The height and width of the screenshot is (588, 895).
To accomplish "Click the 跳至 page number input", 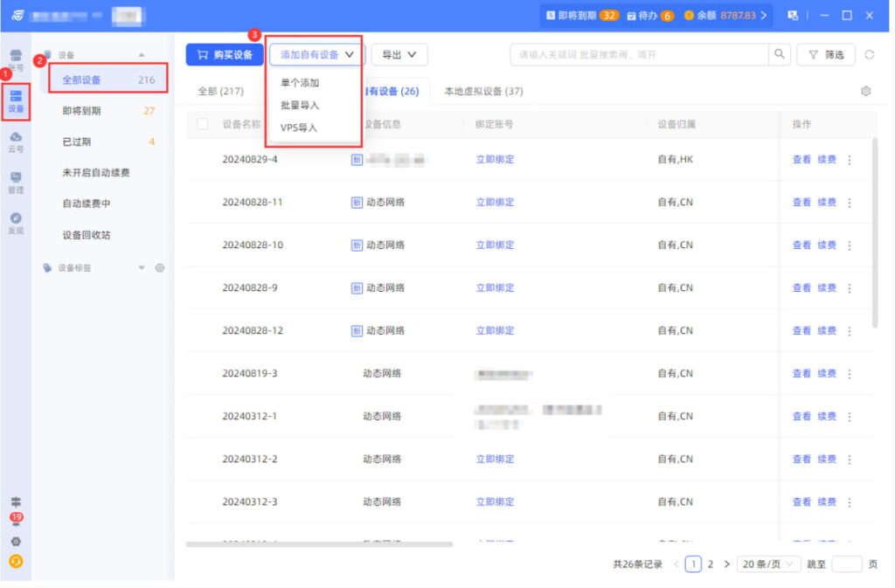I will click(x=846, y=564).
